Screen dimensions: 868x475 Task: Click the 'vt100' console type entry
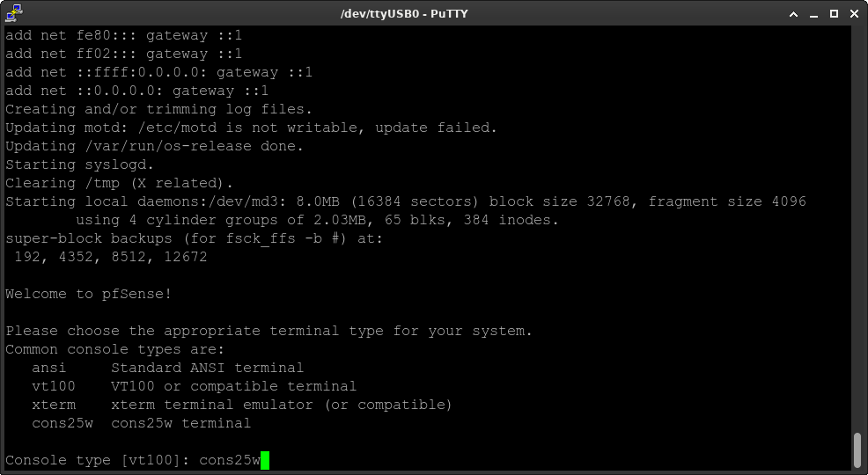point(53,386)
